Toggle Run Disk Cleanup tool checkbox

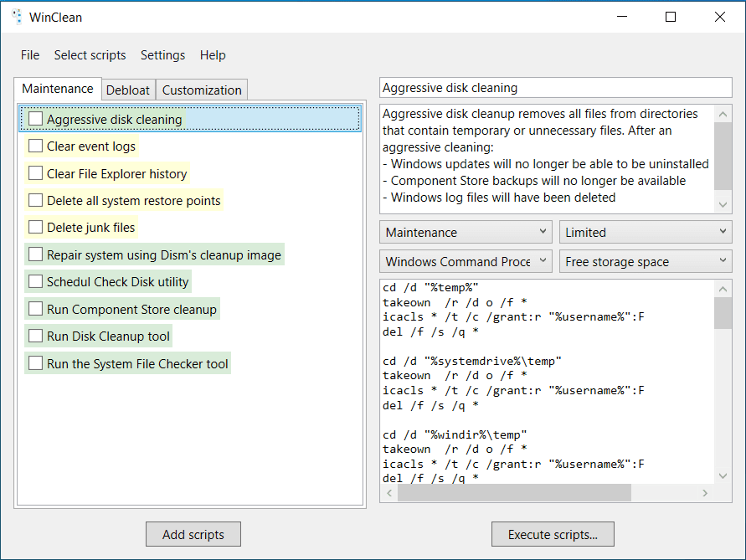tap(35, 337)
